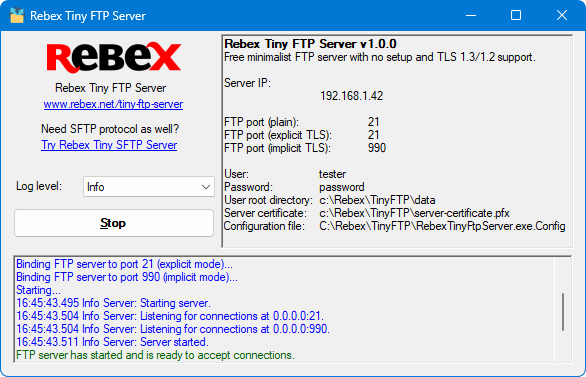The width and height of the screenshot is (586, 377).
Task: Click the server-certificate.pfx path
Action: [414, 213]
